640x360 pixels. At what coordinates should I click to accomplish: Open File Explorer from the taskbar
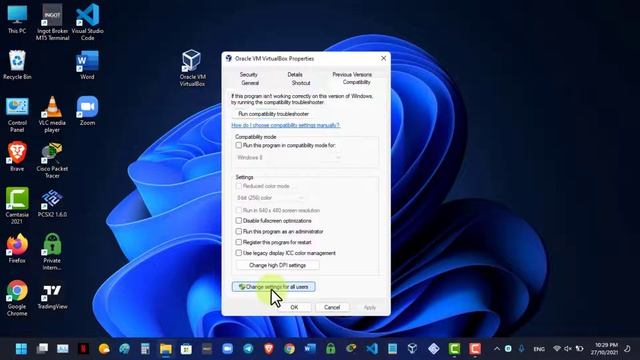[x=166, y=349]
